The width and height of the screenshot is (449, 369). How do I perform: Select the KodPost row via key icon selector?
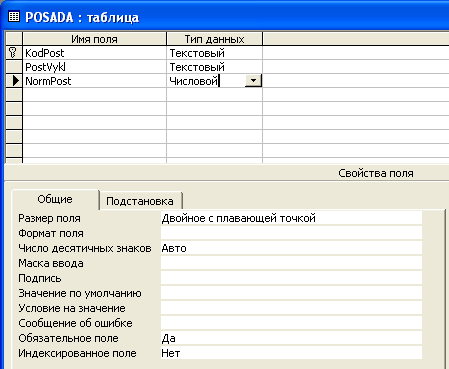pos(14,53)
